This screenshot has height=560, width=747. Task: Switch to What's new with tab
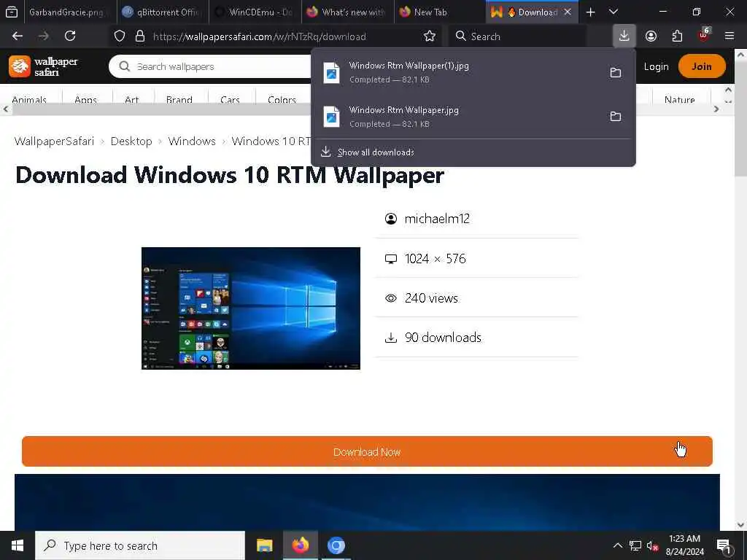(x=348, y=12)
